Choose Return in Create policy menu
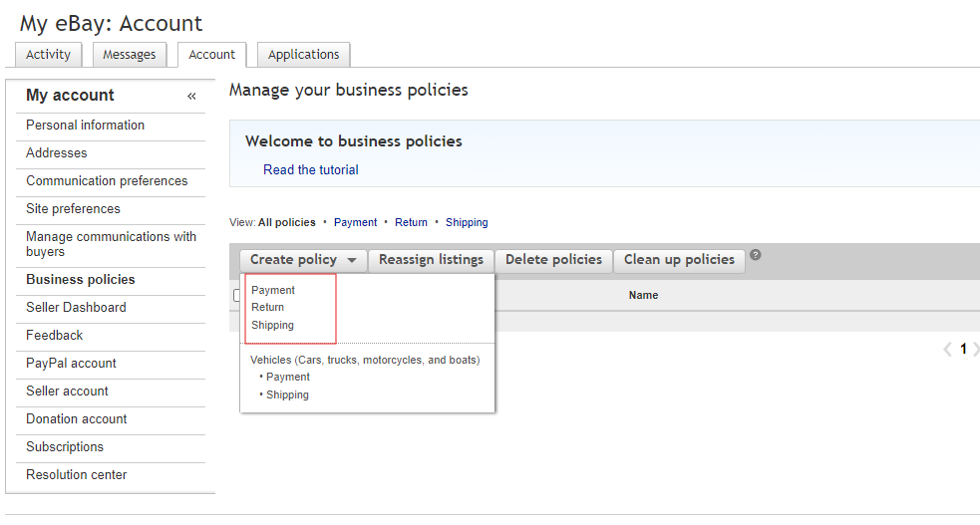The image size is (980, 525). (267, 307)
